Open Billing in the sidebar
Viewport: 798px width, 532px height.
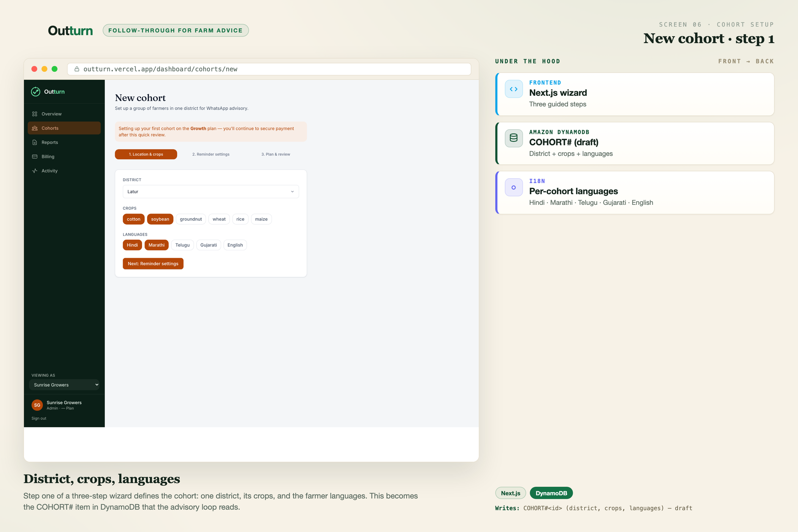tap(64, 157)
